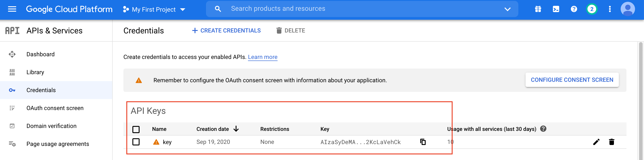Image resolution: width=644 pixels, height=160 pixels.
Task: Delete the API key with trash icon
Action: [612, 142]
